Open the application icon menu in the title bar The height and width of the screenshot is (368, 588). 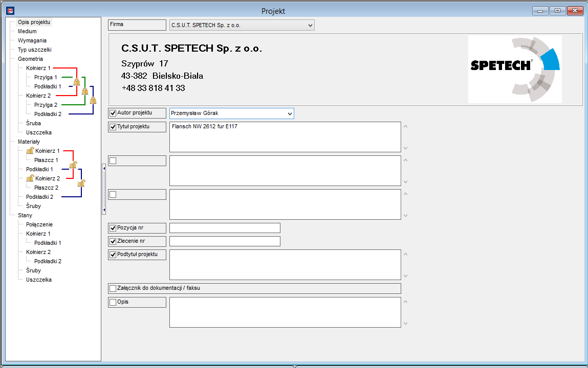pos(11,11)
